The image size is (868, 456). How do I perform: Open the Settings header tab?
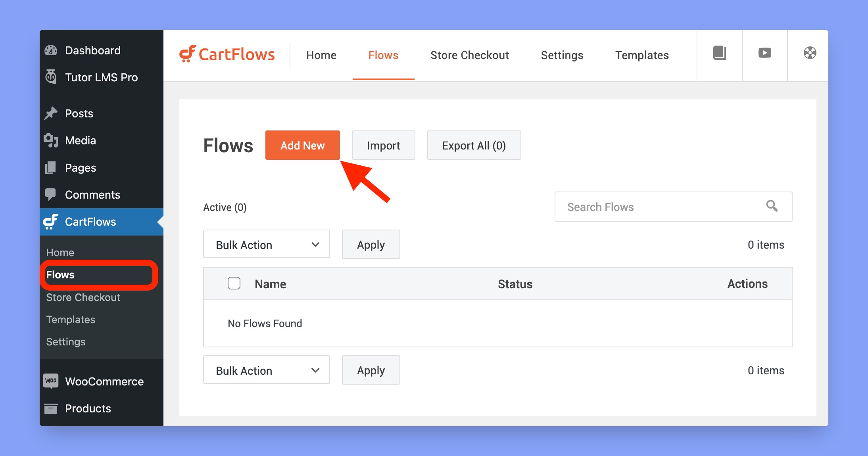562,56
